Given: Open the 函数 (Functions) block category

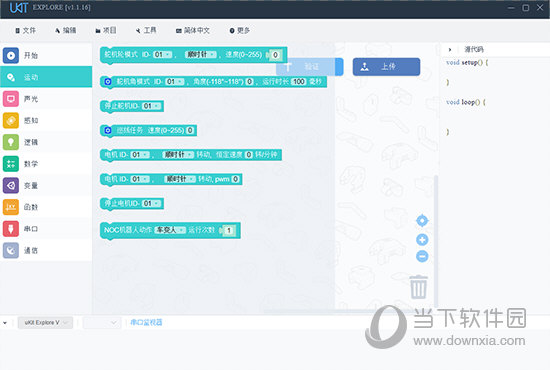Looking at the screenshot, I should click(x=46, y=207).
